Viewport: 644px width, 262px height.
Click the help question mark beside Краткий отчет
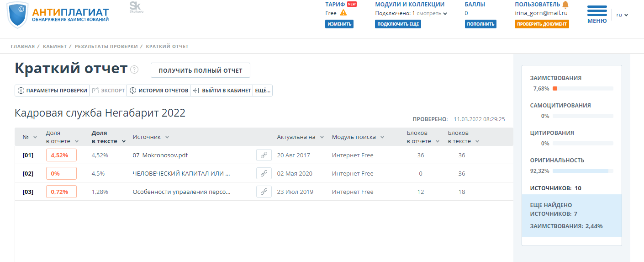134,70
